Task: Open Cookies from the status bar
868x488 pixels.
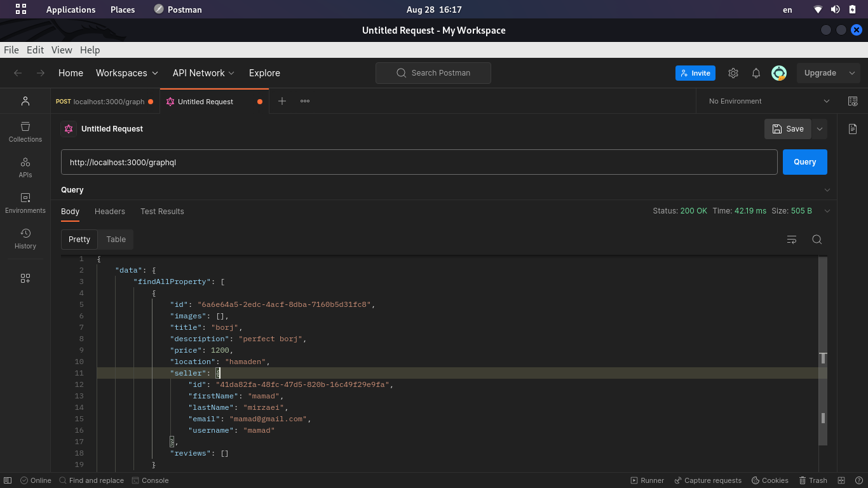Action: click(770, 480)
